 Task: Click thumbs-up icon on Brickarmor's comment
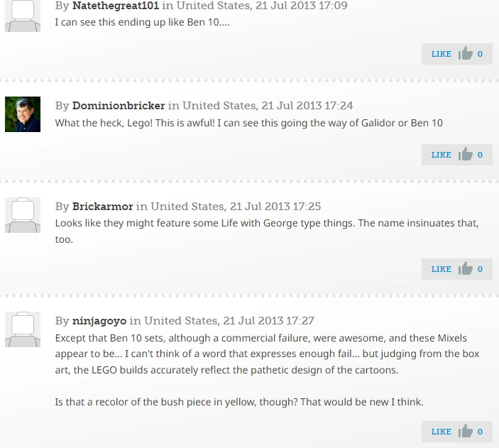(465, 269)
